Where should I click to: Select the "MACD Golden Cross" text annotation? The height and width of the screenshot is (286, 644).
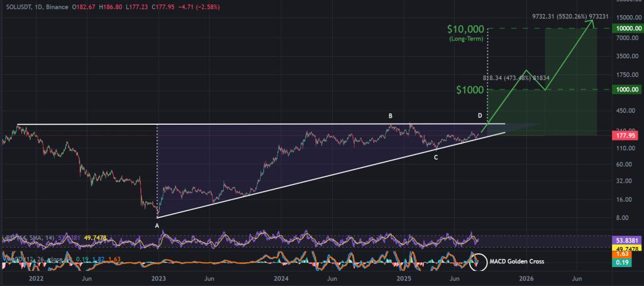[517, 261]
